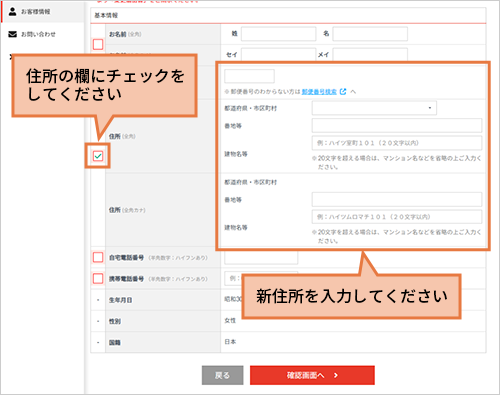Focus the セイ kana input field
The width and height of the screenshot is (500, 395).
click(278, 54)
